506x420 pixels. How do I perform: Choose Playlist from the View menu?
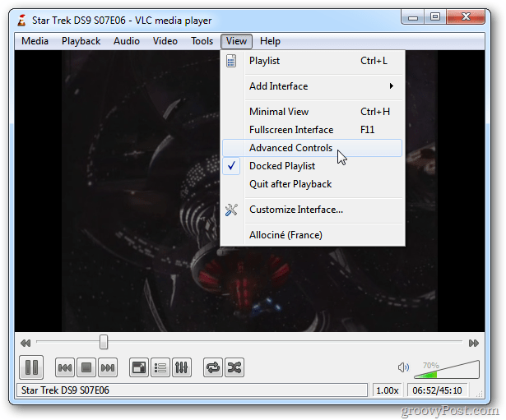(313, 61)
